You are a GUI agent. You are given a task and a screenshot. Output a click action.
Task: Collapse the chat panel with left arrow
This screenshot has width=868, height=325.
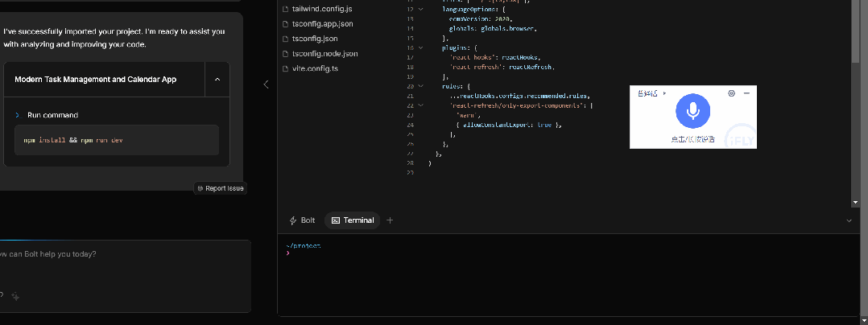coord(266,84)
